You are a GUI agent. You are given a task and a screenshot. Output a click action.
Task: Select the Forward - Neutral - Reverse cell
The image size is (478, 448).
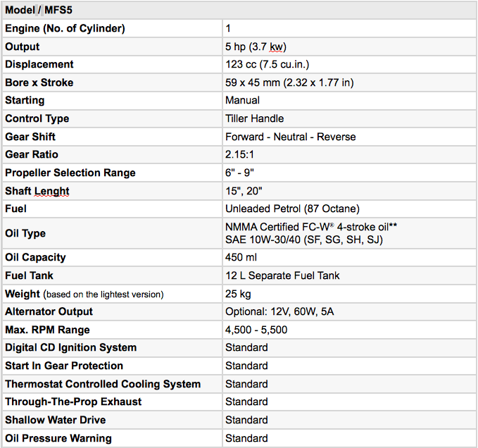pyautogui.click(x=290, y=137)
